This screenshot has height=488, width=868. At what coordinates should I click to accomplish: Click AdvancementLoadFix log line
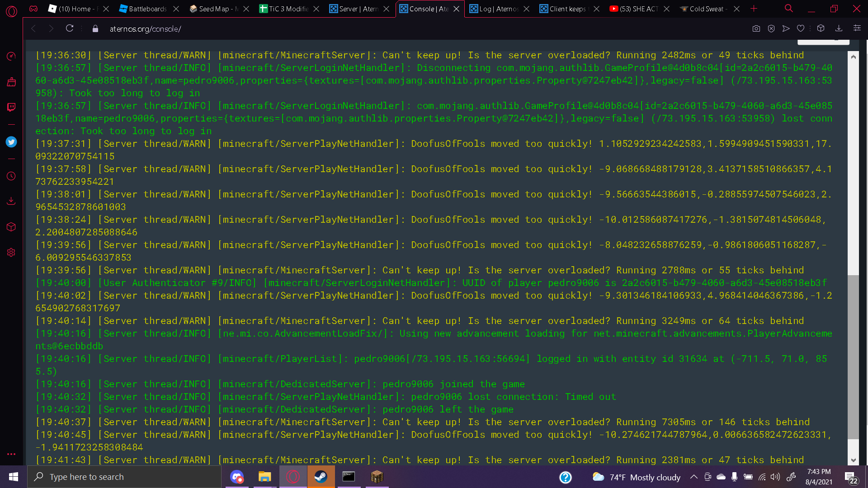pyautogui.click(x=434, y=340)
